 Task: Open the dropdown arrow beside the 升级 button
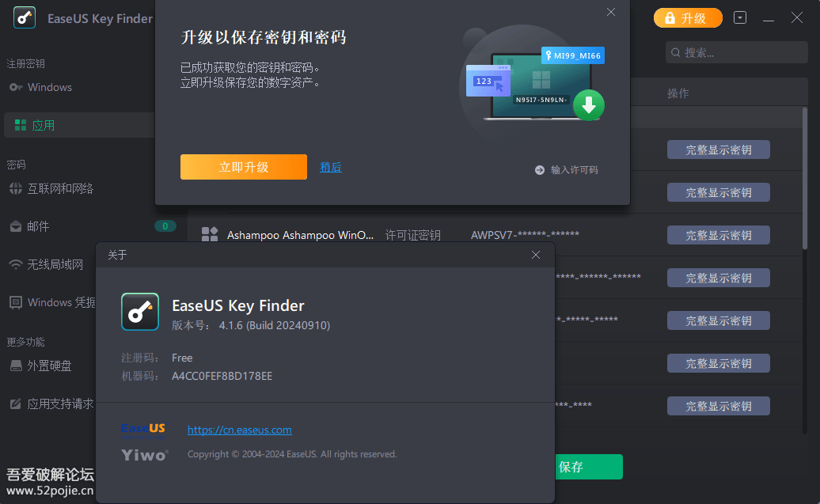[x=739, y=17]
